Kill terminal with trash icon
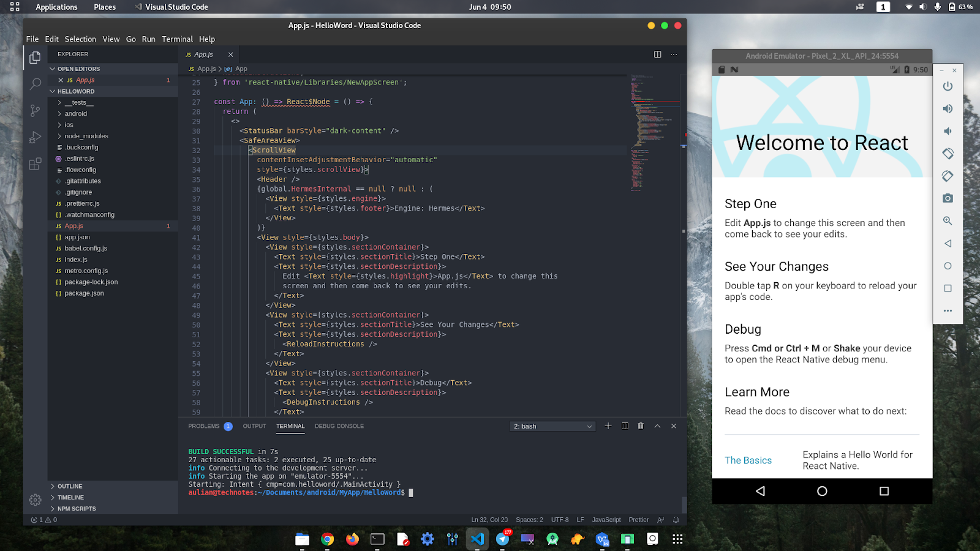Image resolution: width=980 pixels, height=551 pixels. click(641, 426)
